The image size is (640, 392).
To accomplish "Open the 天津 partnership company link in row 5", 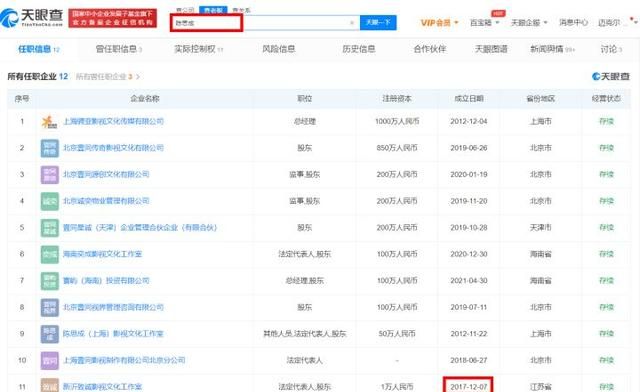I will (x=140, y=227).
